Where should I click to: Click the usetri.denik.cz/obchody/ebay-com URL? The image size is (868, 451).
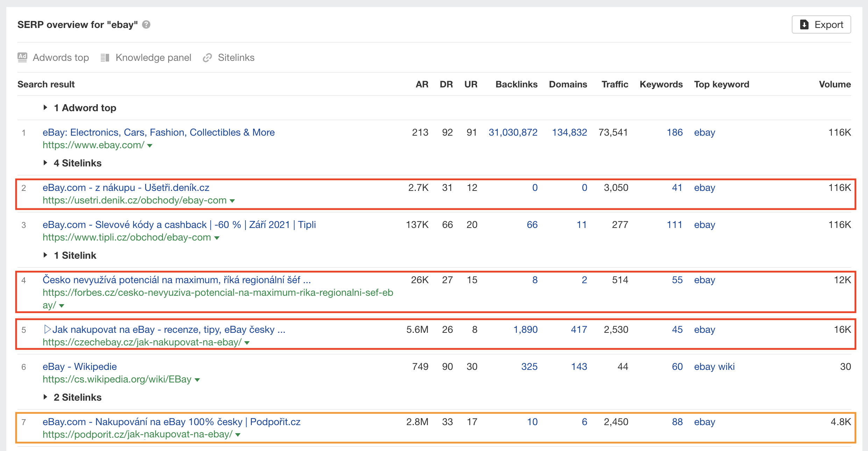point(135,200)
